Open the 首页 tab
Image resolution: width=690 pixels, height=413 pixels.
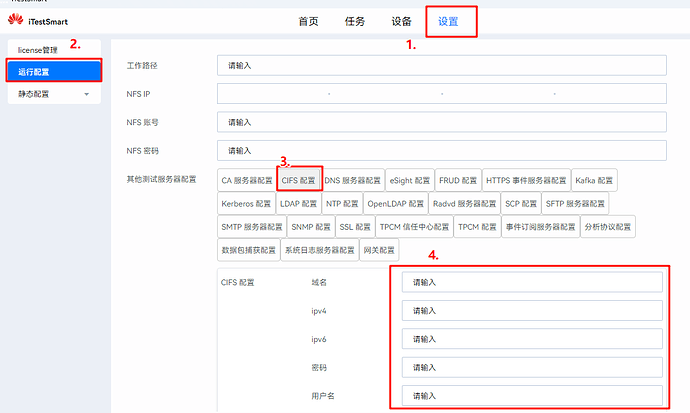pos(308,21)
